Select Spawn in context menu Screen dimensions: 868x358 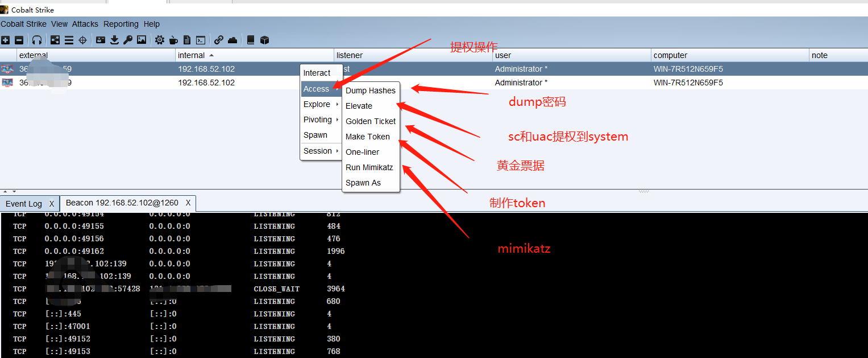321,135
